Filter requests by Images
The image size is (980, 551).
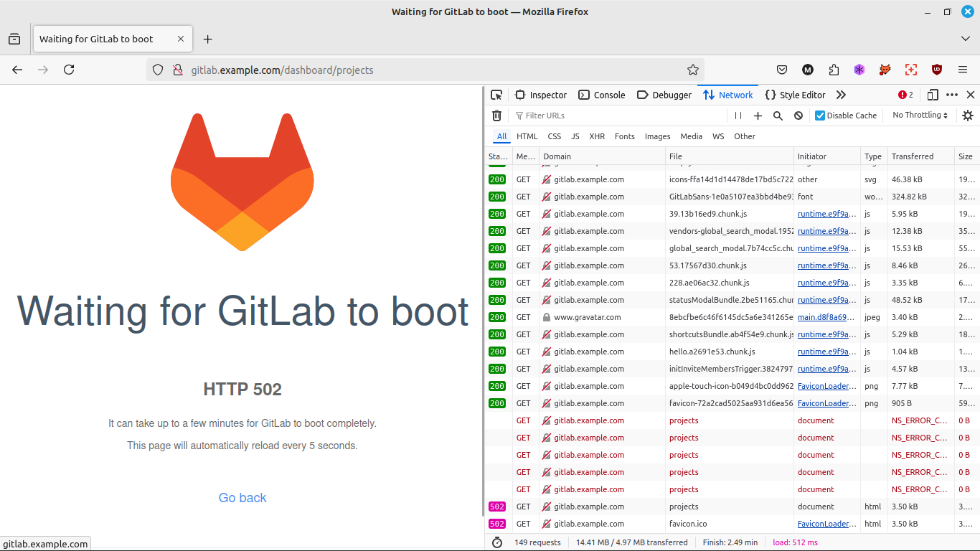coord(657,136)
